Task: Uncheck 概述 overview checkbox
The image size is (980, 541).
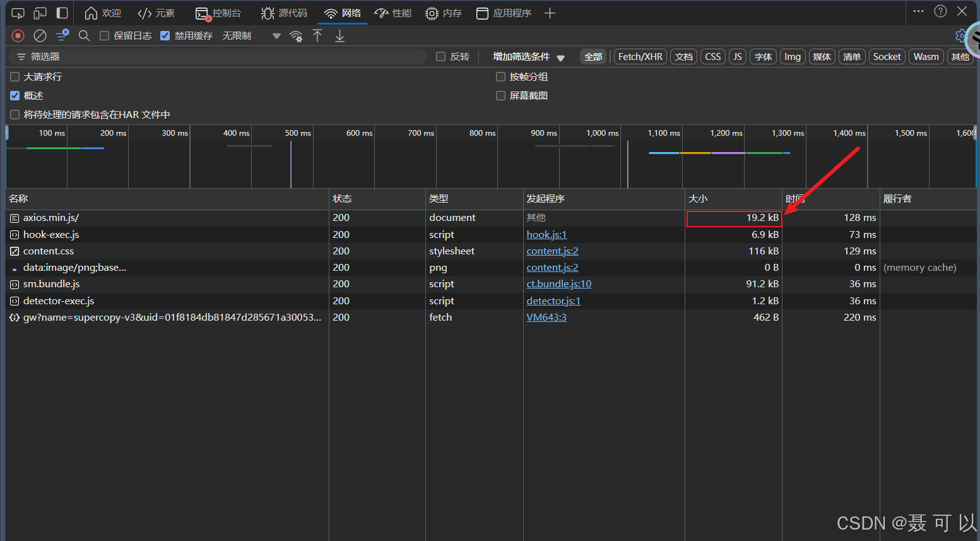Action: click(15, 96)
